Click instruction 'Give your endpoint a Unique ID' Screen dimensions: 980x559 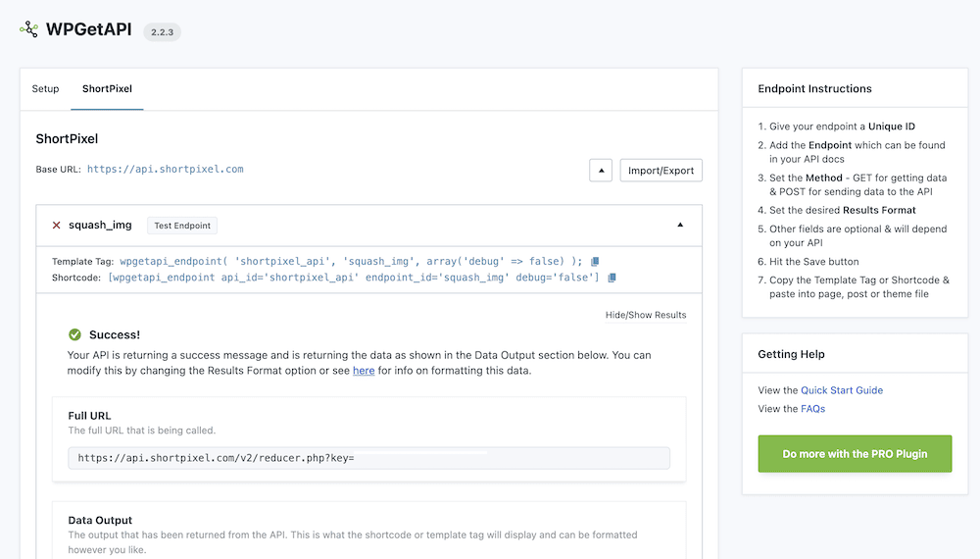click(842, 127)
